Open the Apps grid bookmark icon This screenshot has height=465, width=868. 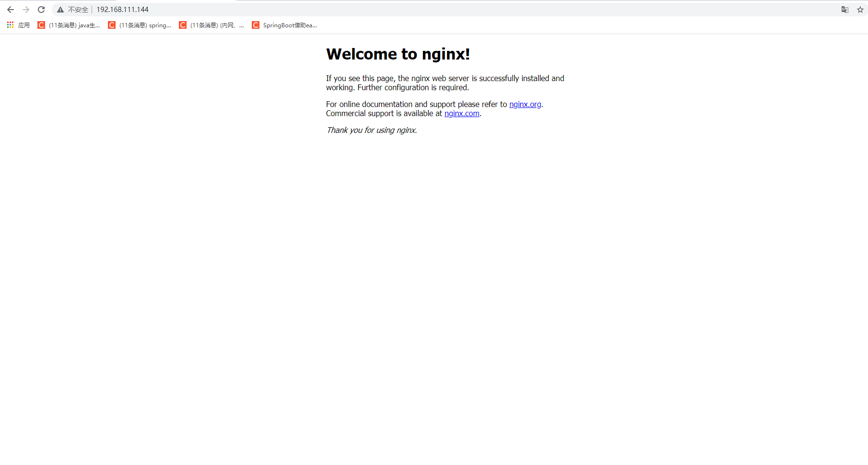coord(10,25)
